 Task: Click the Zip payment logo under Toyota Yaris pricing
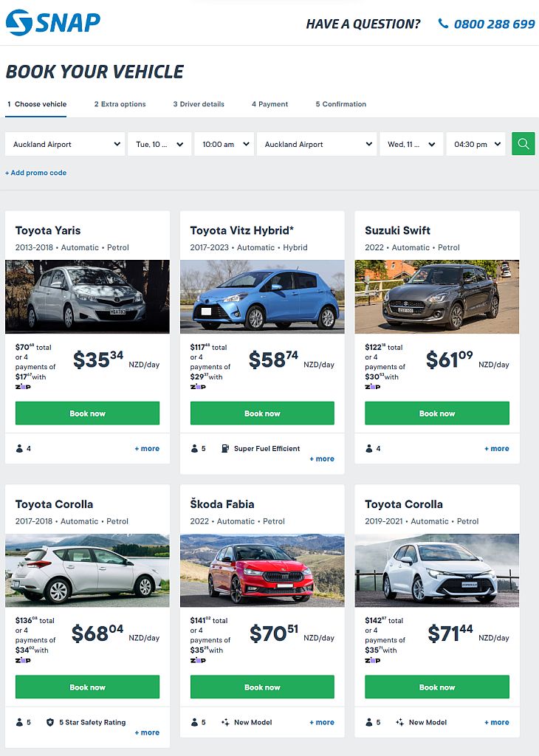click(24, 385)
